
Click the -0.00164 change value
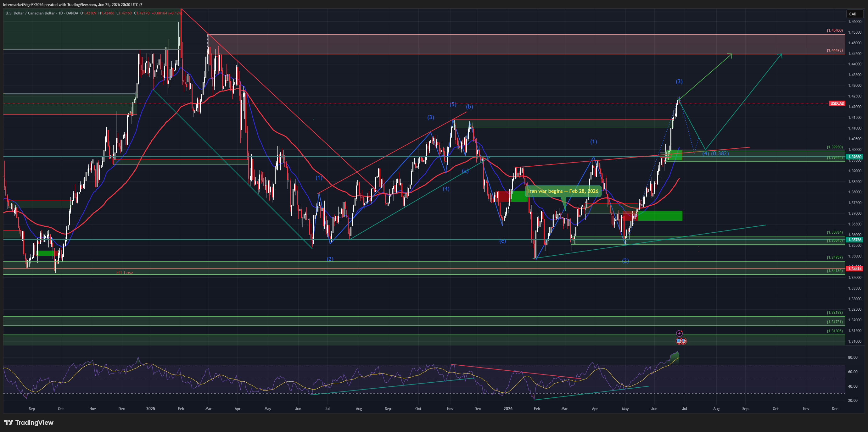[160, 13]
